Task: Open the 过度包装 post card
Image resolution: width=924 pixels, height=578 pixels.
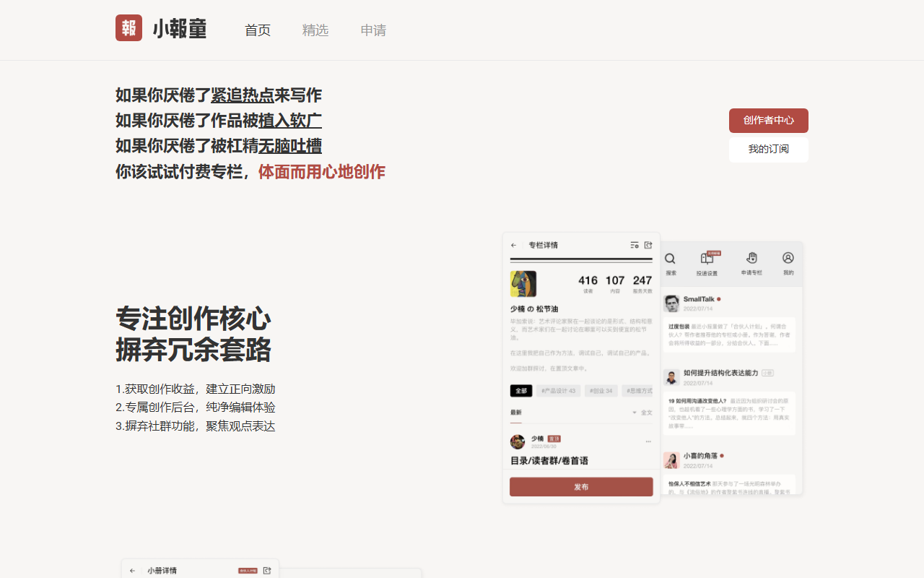Action: (x=729, y=335)
